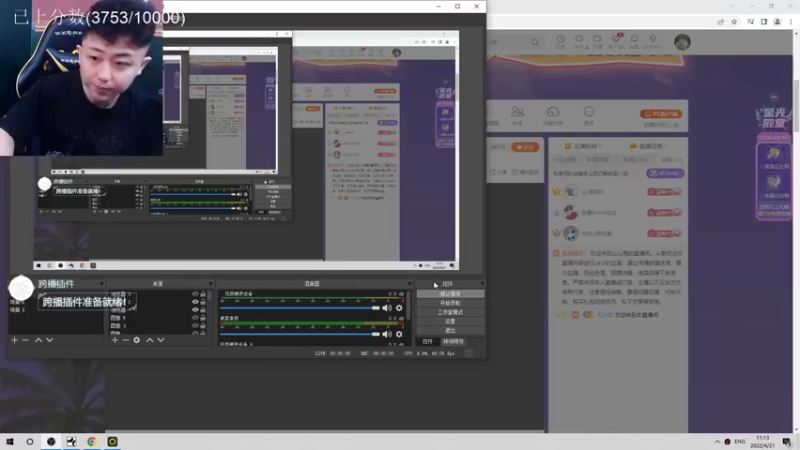The image size is (800, 450).
Task: Switch to the 控件 tab in OBS
Action: [428, 342]
